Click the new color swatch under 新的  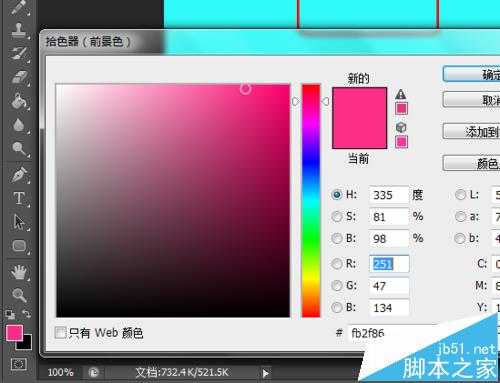(360, 103)
